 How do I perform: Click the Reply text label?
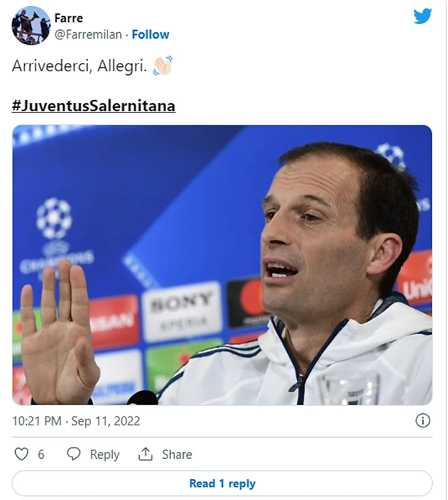(104, 455)
